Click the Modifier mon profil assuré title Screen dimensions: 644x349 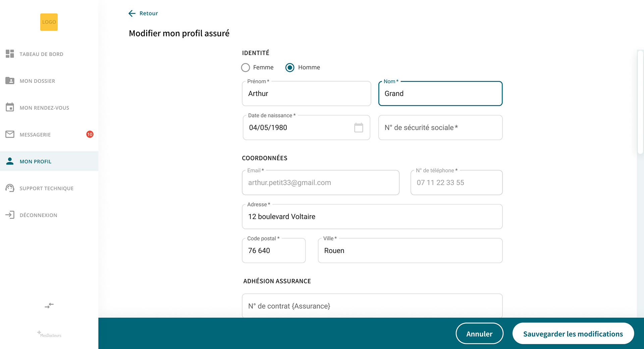pyautogui.click(x=179, y=33)
